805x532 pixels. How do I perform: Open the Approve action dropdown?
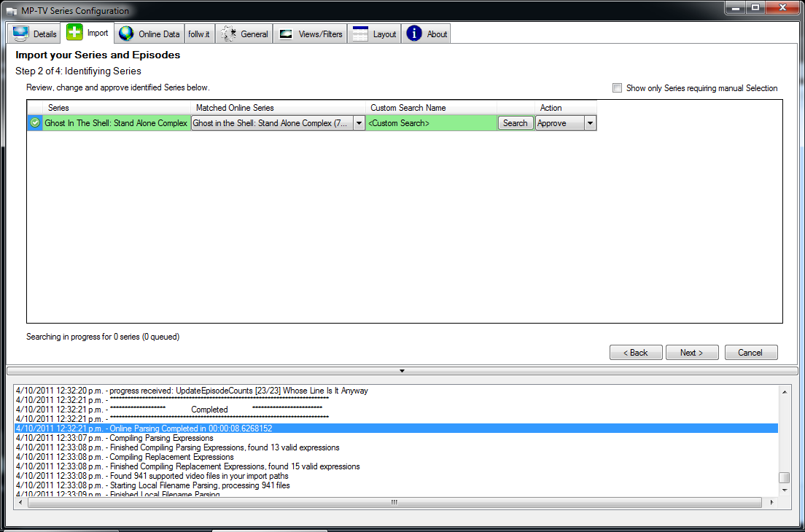590,123
